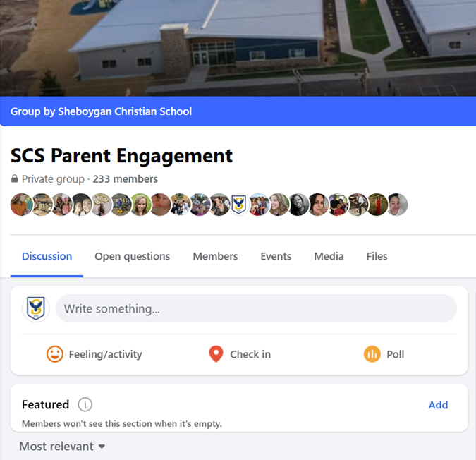Click Add in the Featured section

point(438,405)
